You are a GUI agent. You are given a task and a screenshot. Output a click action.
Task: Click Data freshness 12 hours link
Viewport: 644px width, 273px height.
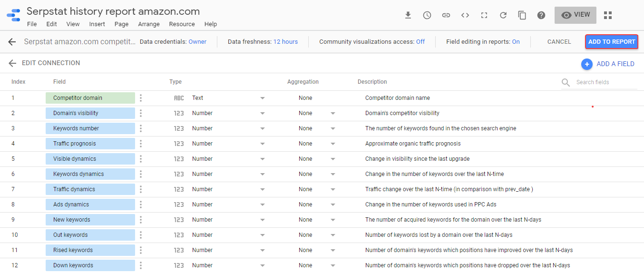tap(285, 42)
